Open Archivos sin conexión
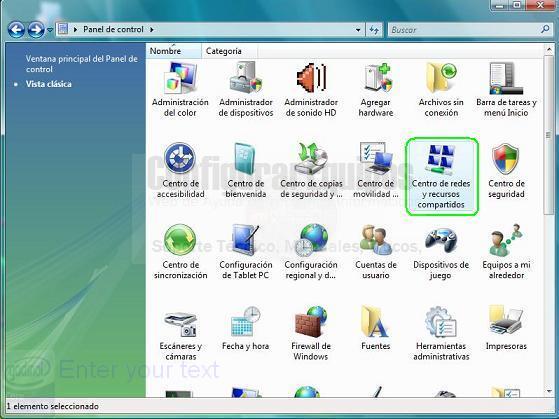 tap(441, 89)
